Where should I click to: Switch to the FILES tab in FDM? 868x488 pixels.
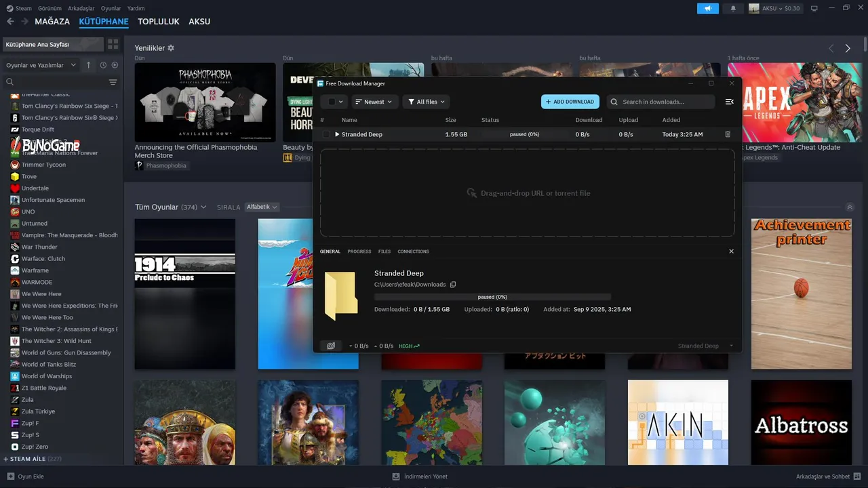(384, 251)
